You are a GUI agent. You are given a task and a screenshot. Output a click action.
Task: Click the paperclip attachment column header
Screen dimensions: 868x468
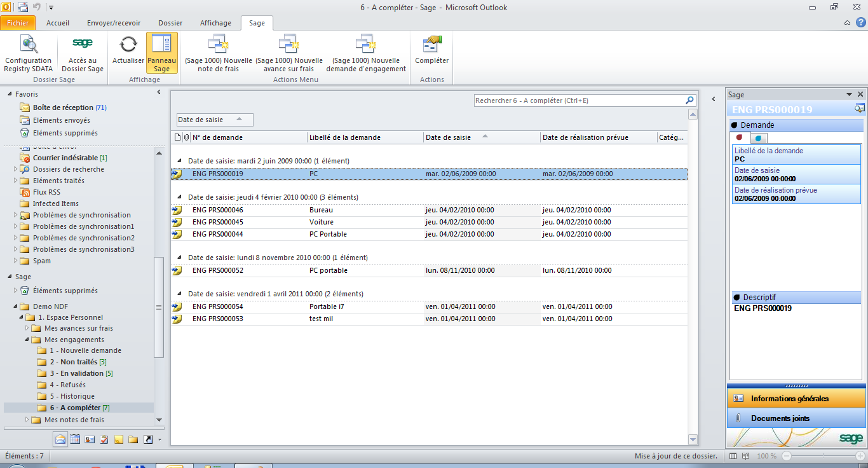click(186, 137)
